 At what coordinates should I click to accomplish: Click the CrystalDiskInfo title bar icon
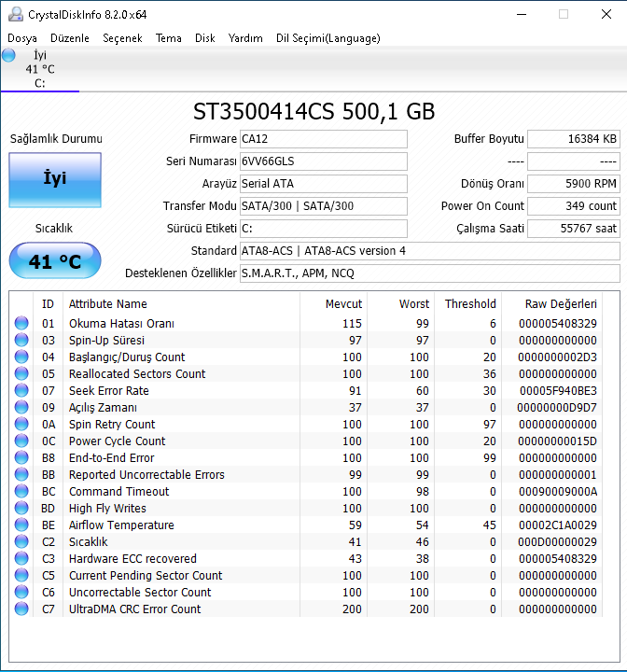click(16, 14)
